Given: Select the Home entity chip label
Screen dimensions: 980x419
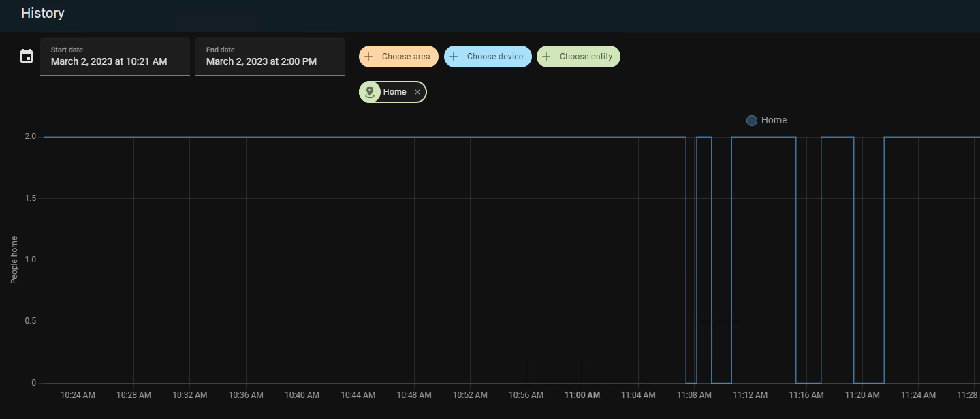Looking at the screenshot, I should (x=394, y=92).
